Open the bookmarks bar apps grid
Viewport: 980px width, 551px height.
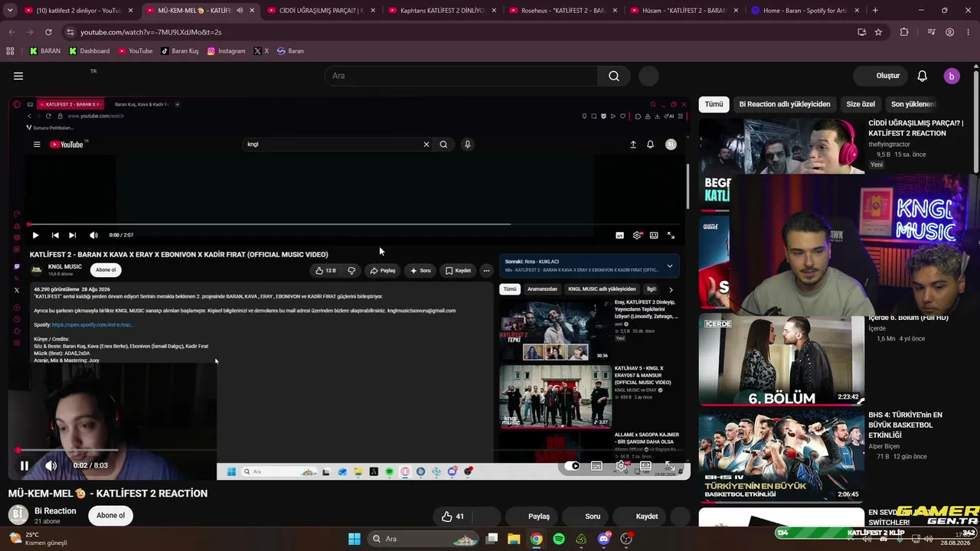(x=10, y=51)
